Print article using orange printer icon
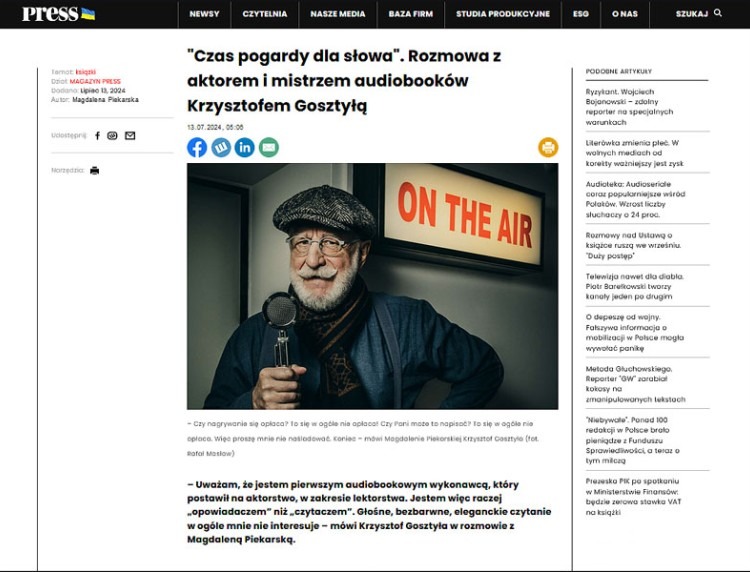The image size is (750, 572). (x=548, y=147)
